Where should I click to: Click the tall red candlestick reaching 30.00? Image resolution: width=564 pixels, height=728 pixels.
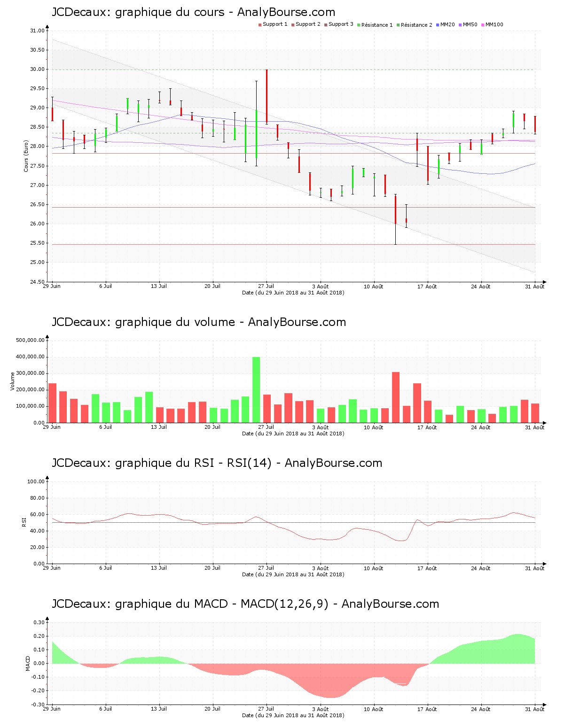pos(267,96)
